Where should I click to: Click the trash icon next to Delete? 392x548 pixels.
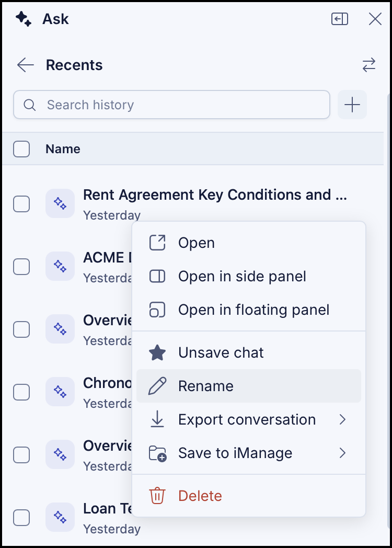point(157,496)
